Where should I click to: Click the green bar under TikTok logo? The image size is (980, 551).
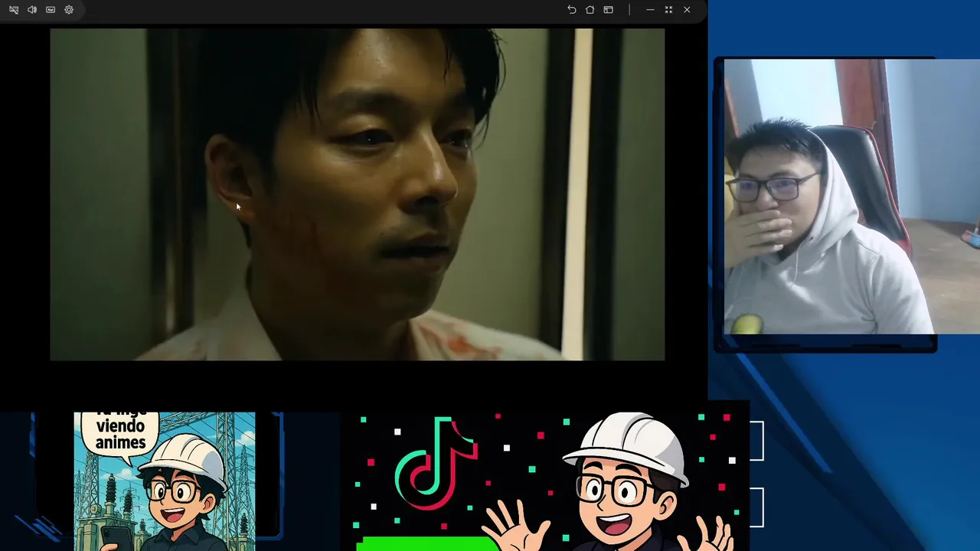click(427, 543)
